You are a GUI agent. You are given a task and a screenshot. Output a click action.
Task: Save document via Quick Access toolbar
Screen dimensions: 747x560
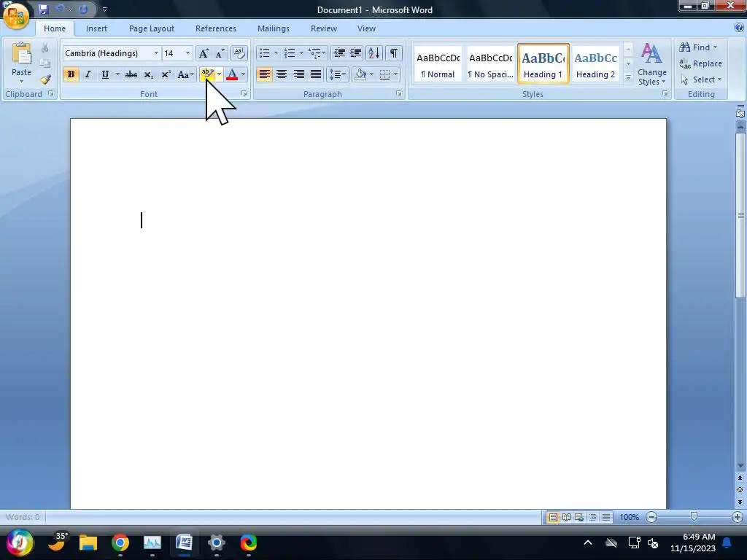43,9
